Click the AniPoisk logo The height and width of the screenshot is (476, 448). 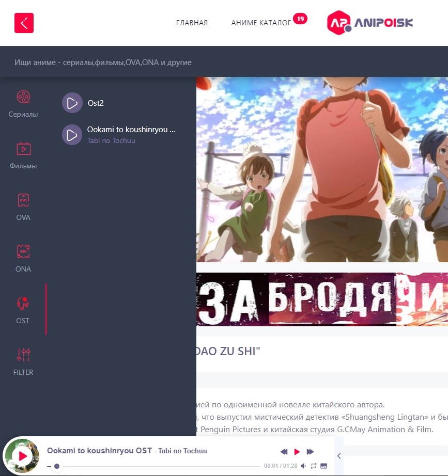coord(369,23)
